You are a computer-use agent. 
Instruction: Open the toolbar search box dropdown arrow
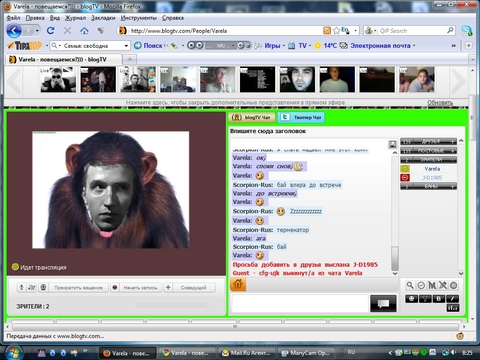(x=126, y=46)
